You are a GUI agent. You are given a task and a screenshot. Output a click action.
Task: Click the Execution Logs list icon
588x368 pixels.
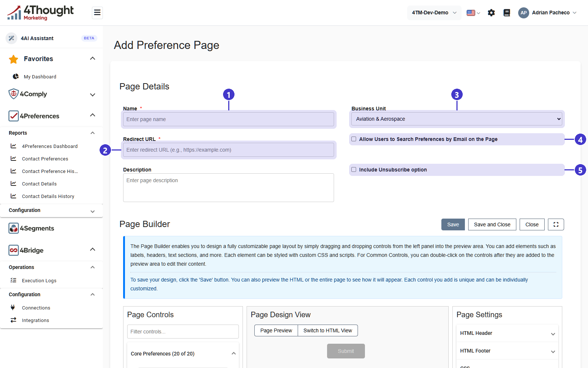14,280
